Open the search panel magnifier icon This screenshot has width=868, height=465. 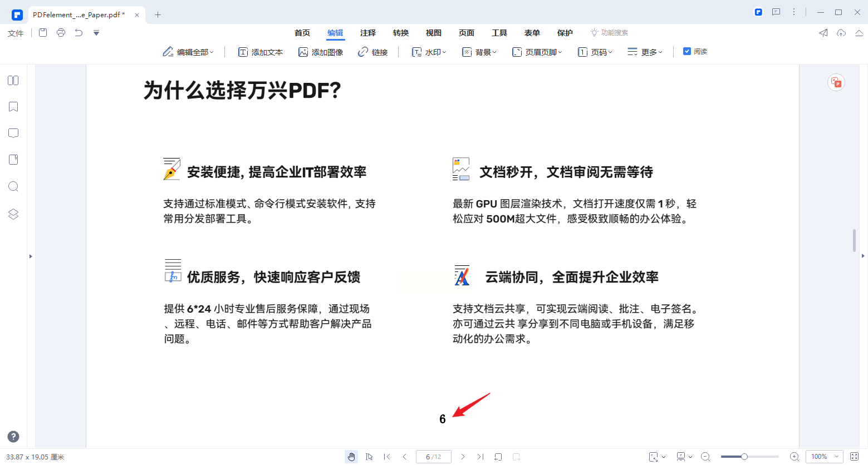13,186
